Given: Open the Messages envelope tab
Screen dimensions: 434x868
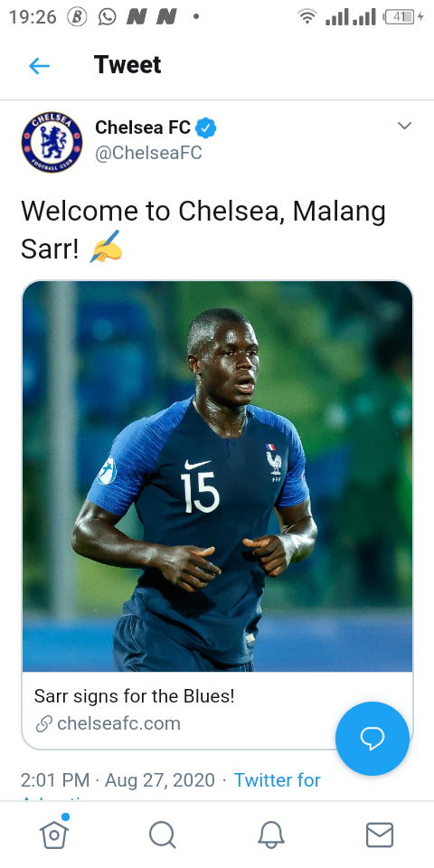Looking at the screenshot, I should click(x=380, y=835).
